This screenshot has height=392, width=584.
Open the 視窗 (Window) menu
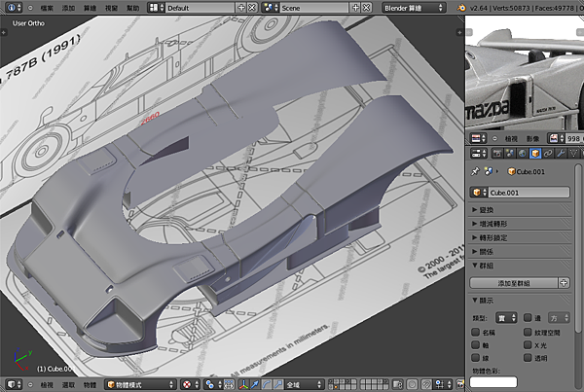tap(111, 8)
